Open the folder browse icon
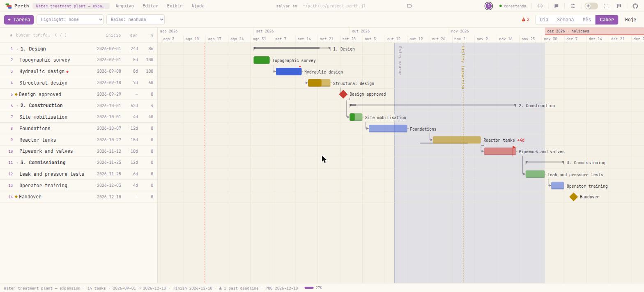Image resolution: width=644 pixels, height=292 pixels. click(x=409, y=6)
